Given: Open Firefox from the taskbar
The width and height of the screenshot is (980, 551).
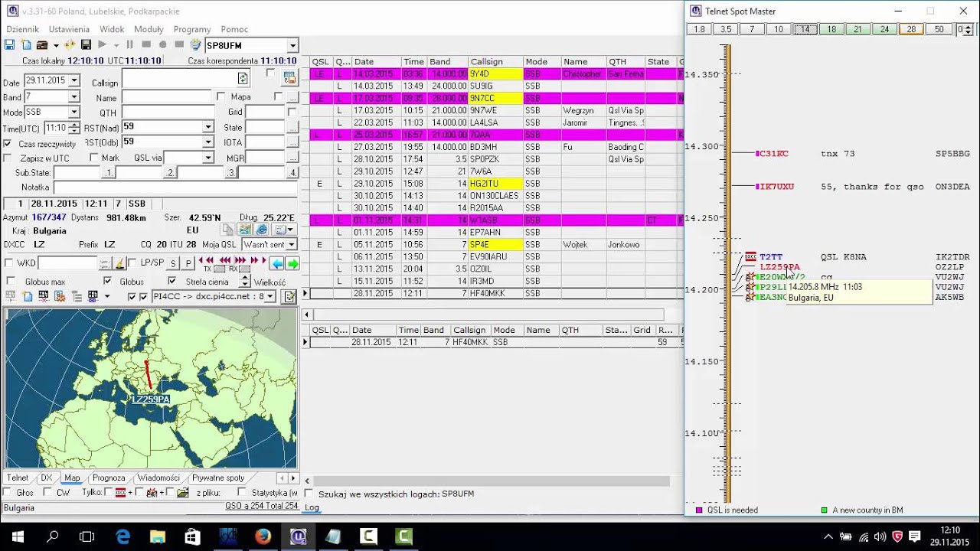Looking at the screenshot, I should tap(263, 536).
